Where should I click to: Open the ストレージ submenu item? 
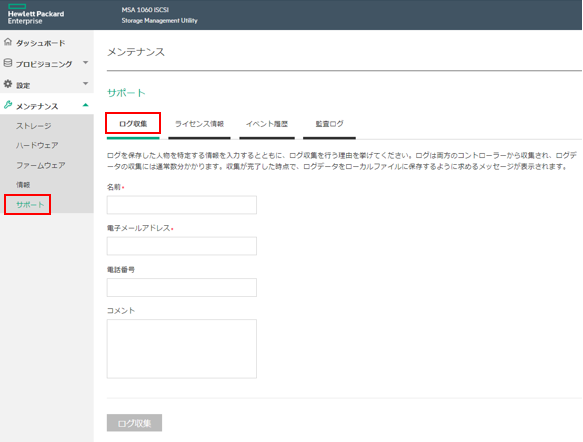pos(33,126)
